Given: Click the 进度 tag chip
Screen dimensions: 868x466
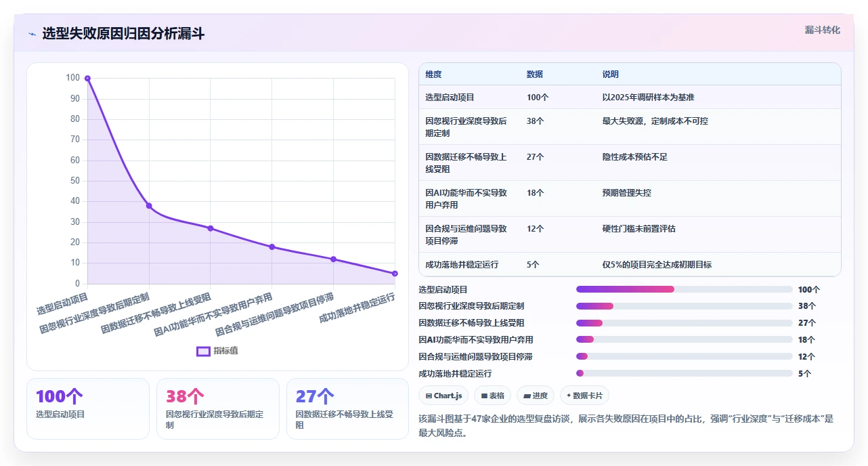Looking at the screenshot, I should click(536, 396).
